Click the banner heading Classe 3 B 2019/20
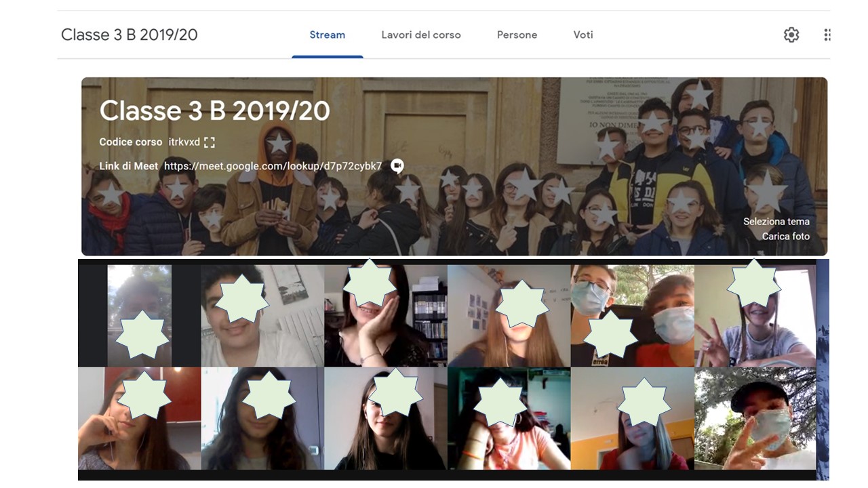This screenshot has width=868, height=488. tap(215, 111)
